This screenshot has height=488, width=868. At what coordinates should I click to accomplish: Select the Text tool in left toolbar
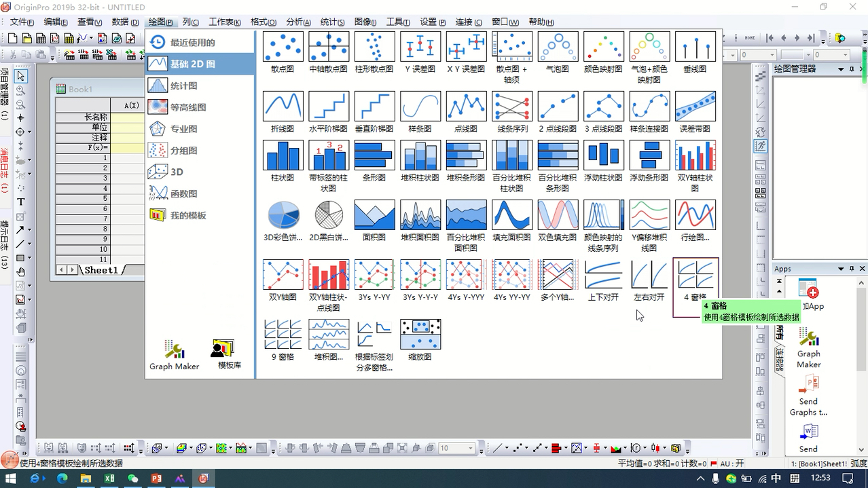21,202
